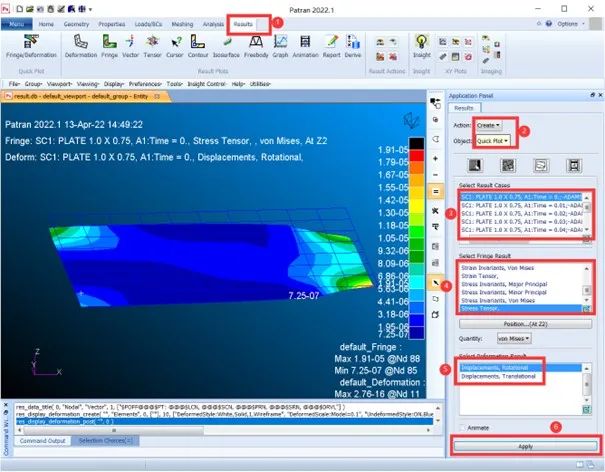Open the quick access toolbar customize arrow
The height and width of the screenshot is (472, 605).
point(90,9)
